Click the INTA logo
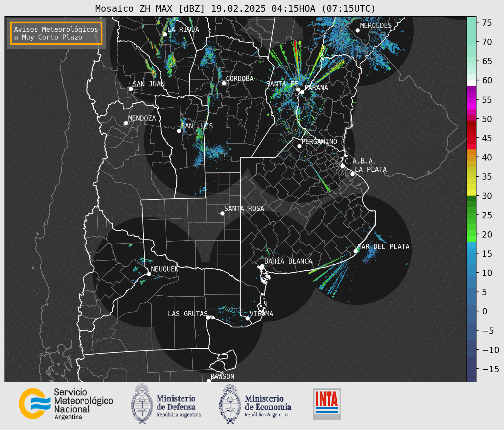Viewport: 504px width, 430px height. 327,404
